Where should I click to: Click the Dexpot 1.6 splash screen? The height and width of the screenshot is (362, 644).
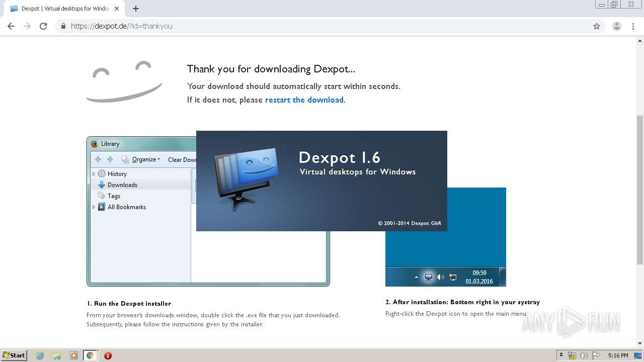[321, 181]
